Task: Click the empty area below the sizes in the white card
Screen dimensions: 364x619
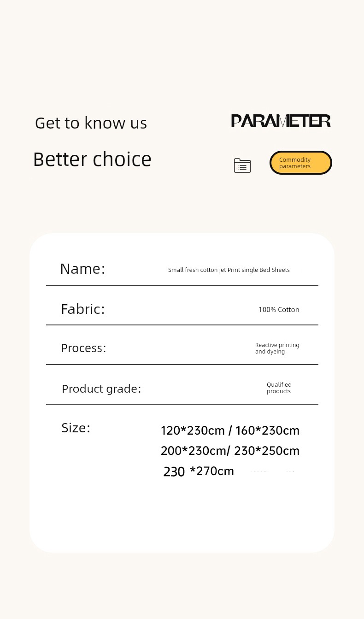Action: tap(182, 516)
